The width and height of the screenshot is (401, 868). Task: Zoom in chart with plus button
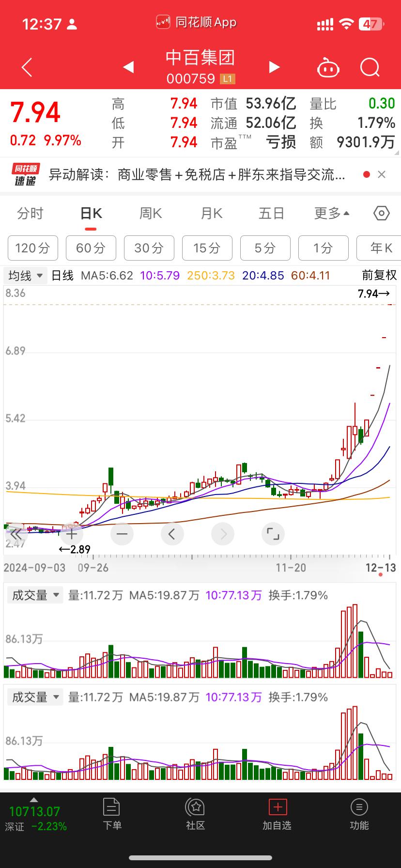pyautogui.click(x=72, y=534)
